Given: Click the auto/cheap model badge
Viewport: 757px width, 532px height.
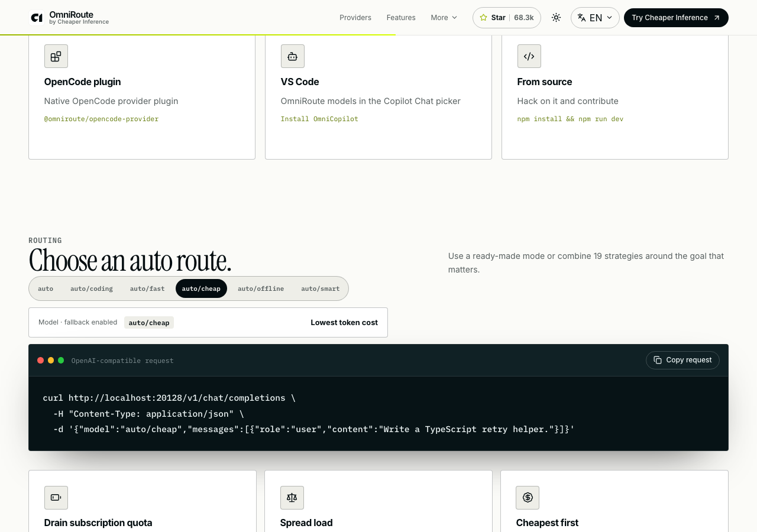Looking at the screenshot, I should [149, 323].
